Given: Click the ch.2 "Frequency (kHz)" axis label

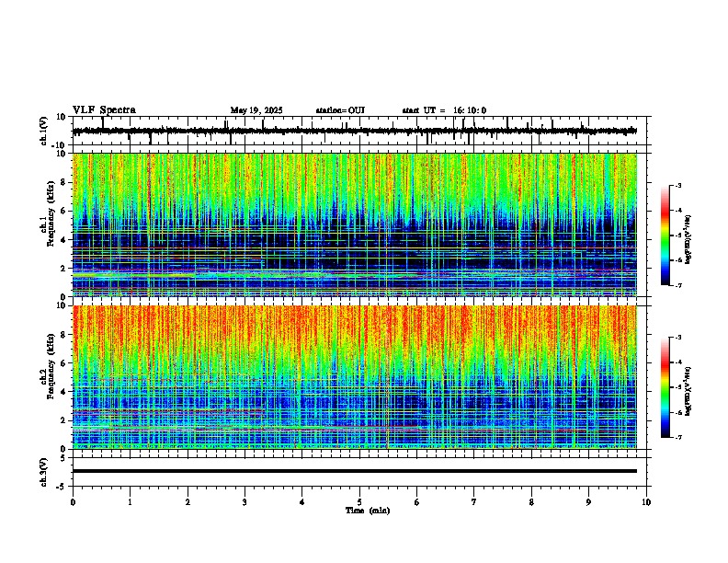Looking at the screenshot, I should point(51,367).
